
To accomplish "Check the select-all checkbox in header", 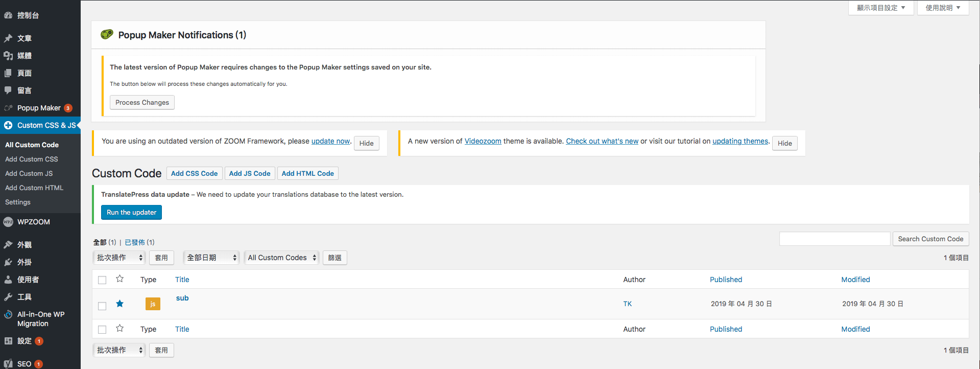I will pyautogui.click(x=102, y=280).
